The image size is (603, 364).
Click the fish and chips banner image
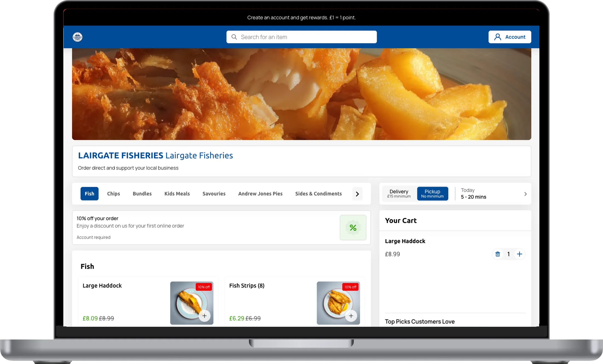301,94
